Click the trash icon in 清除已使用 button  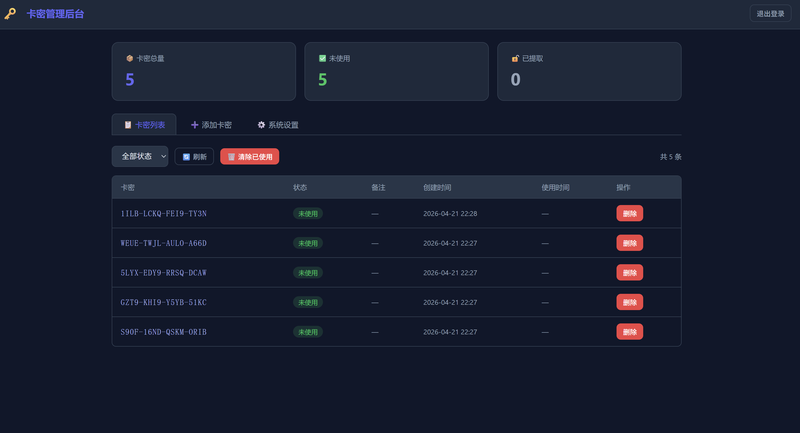click(231, 157)
